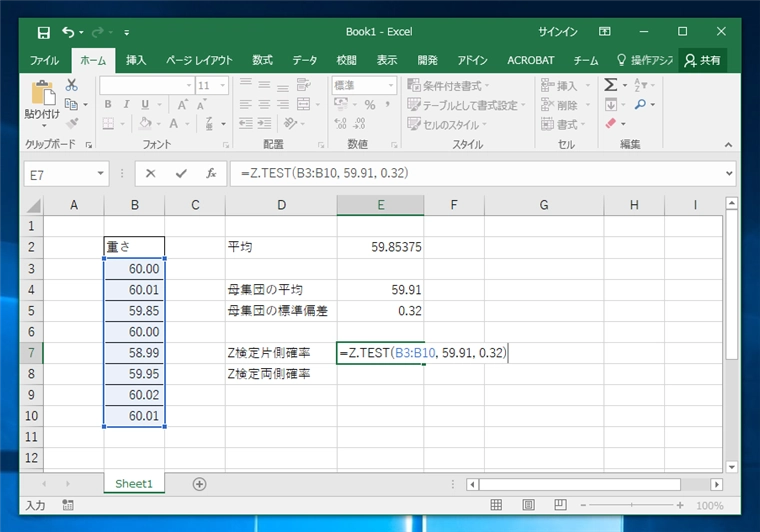Switch to Normal view in status bar

[496, 505]
